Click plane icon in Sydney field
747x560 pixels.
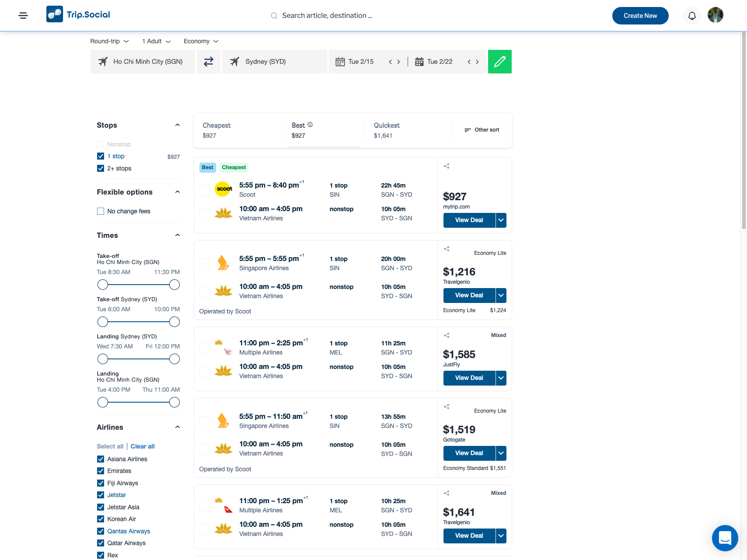coord(235,62)
